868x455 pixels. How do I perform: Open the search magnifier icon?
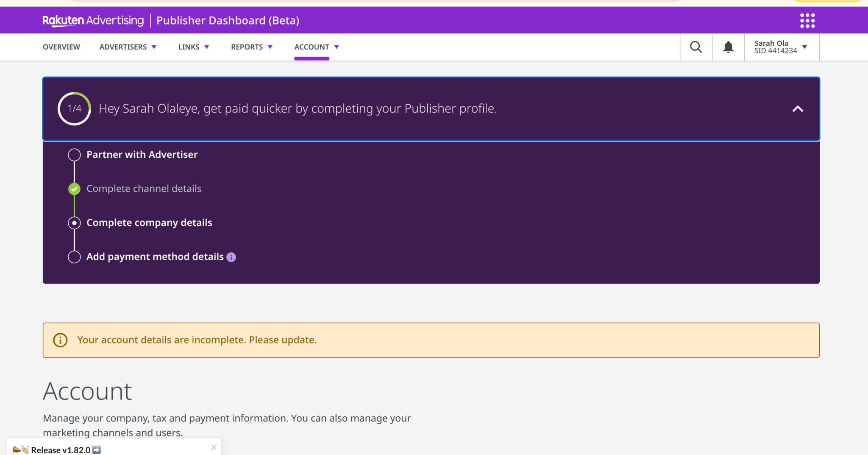click(696, 47)
